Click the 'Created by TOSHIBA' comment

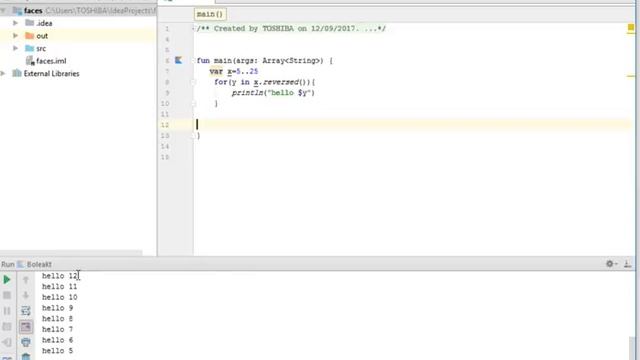click(291, 29)
